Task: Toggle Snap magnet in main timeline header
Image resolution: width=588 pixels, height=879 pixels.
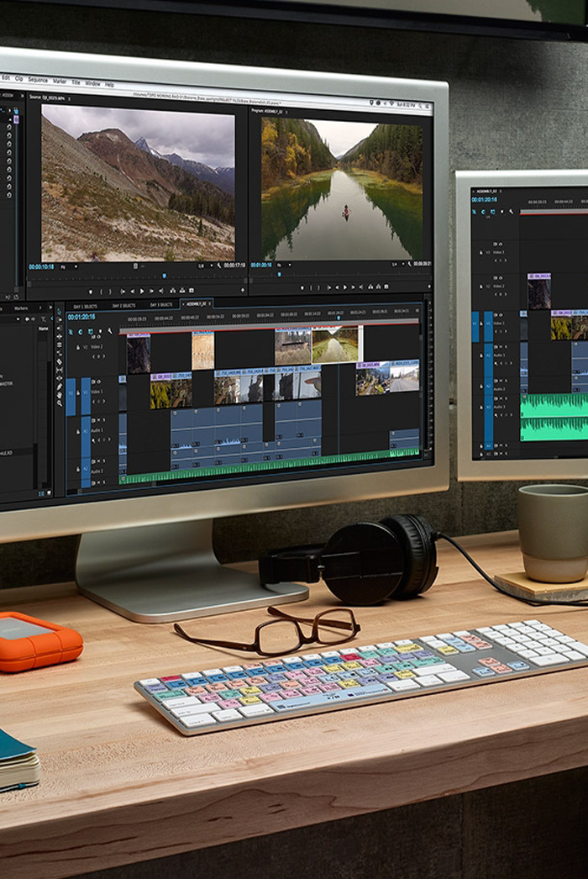Action: pyautogui.click(x=80, y=332)
